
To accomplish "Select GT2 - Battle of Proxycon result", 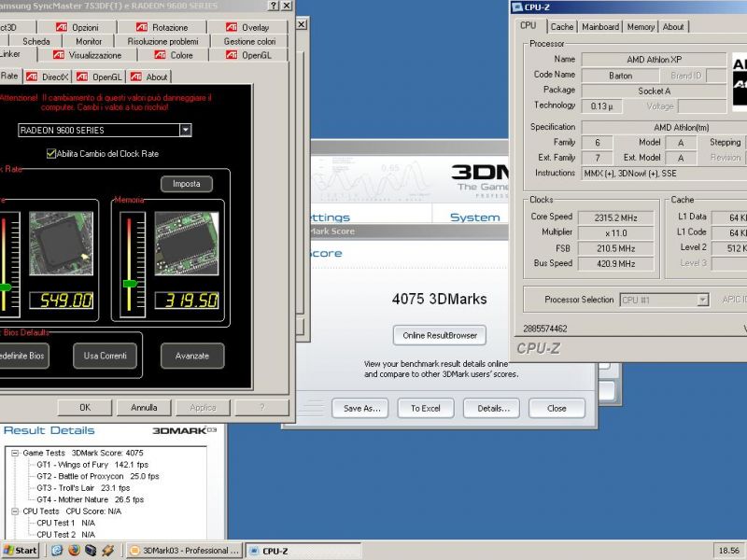I will [98, 476].
